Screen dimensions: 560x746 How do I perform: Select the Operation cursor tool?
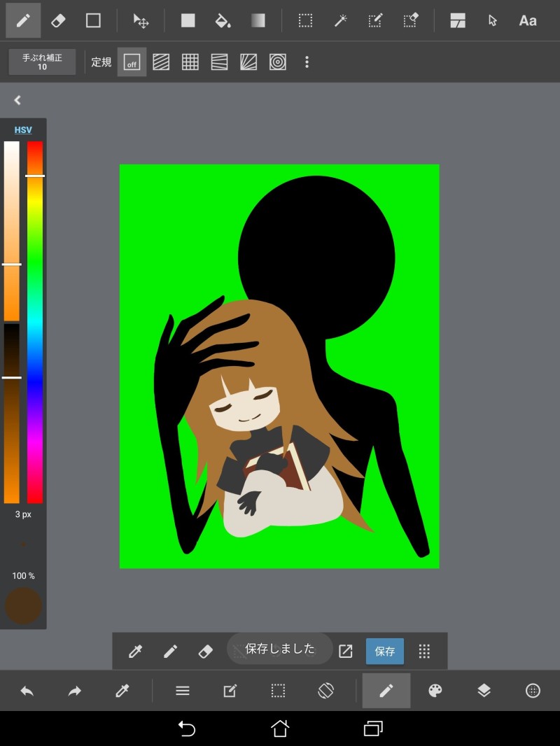coord(492,20)
